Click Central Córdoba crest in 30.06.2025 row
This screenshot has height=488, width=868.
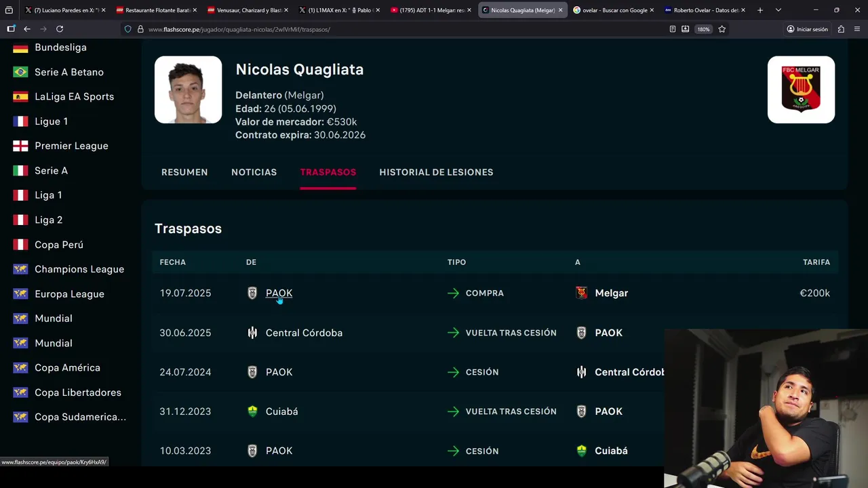(x=252, y=333)
